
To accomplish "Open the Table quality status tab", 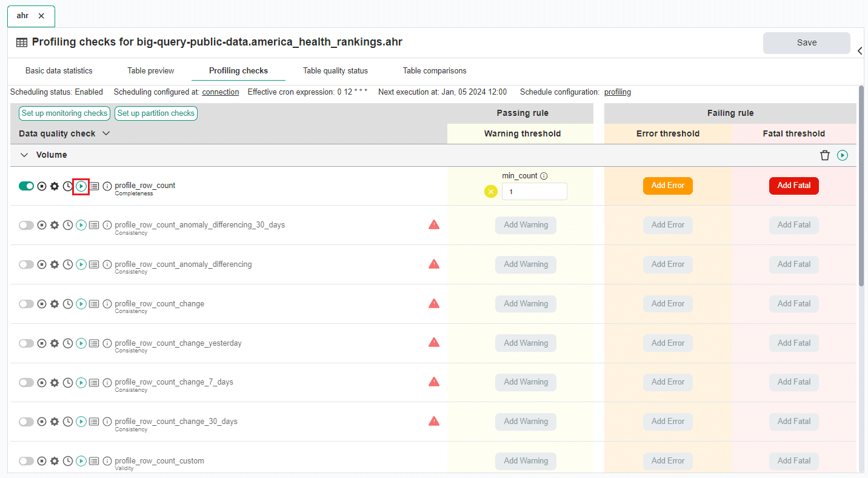I will (335, 70).
